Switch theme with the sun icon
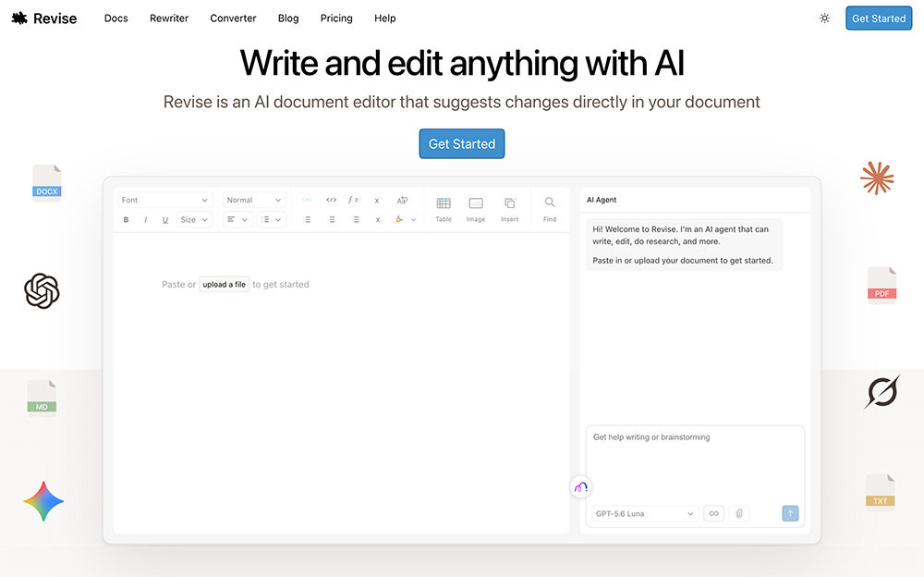This screenshot has width=924, height=577. tap(824, 18)
